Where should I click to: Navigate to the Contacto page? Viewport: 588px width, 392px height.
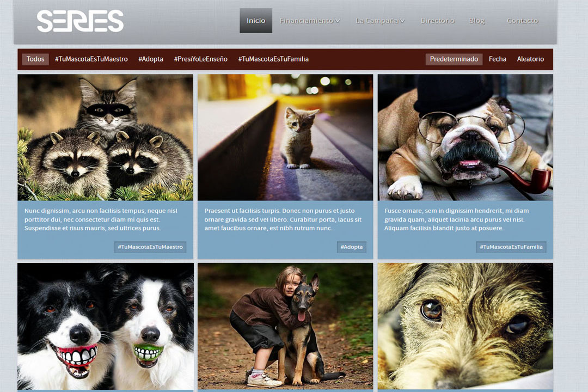522,21
